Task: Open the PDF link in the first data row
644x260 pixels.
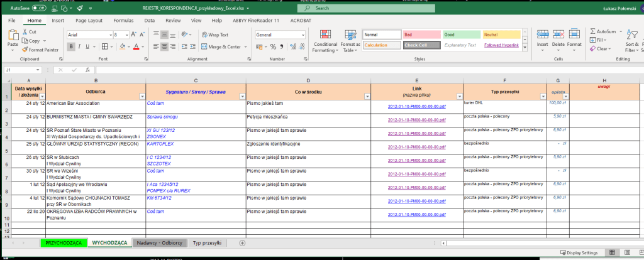Action: pos(416,107)
